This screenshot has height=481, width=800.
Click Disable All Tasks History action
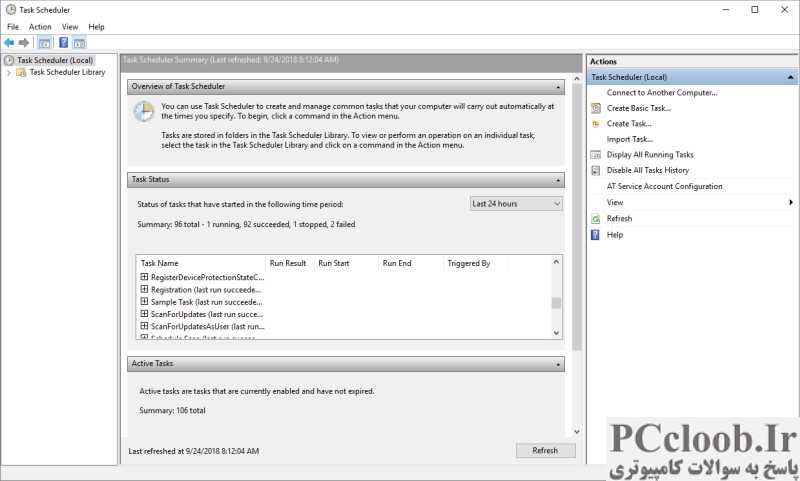[647, 170]
